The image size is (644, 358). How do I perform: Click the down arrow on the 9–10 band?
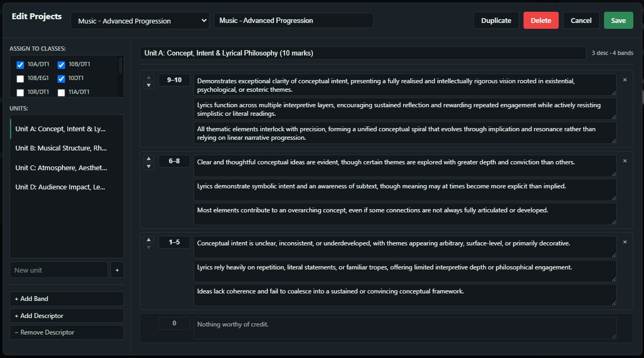149,85
